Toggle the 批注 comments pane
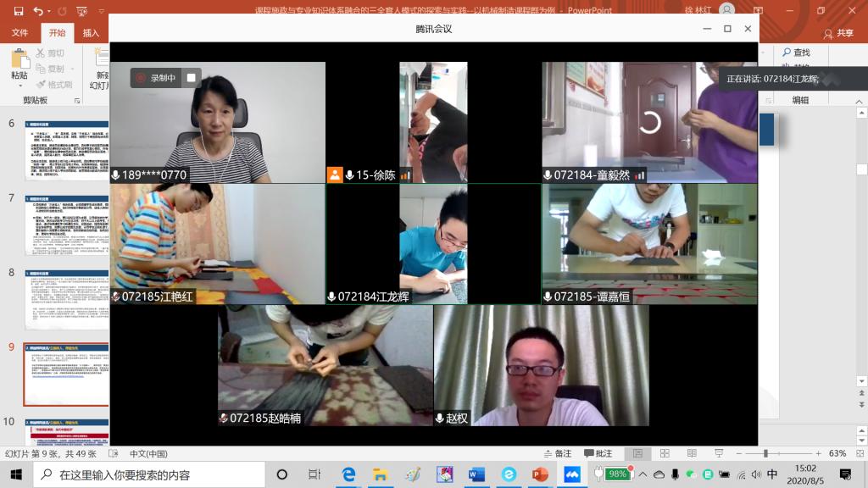The height and width of the screenshot is (488, 868). 597,453
